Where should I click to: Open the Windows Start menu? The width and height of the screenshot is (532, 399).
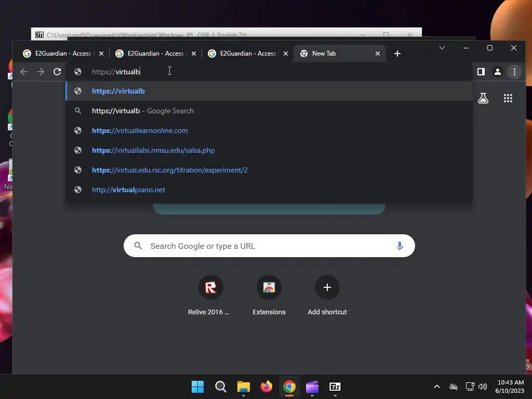coord(197,387)
